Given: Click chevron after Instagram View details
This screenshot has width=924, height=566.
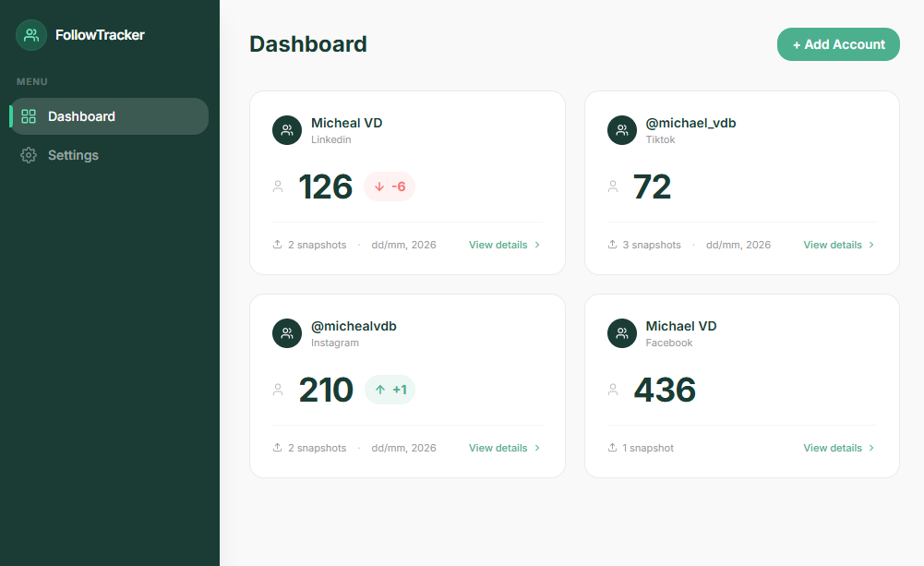Looking at the screenshot, I should coord(537,448).
